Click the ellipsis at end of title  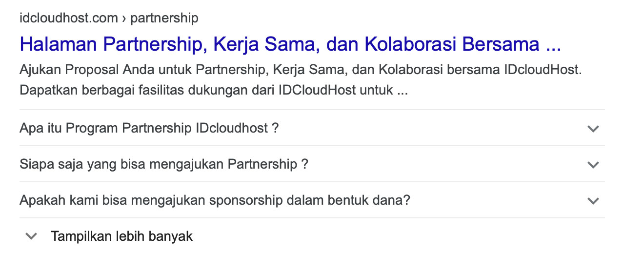[553, 46]
